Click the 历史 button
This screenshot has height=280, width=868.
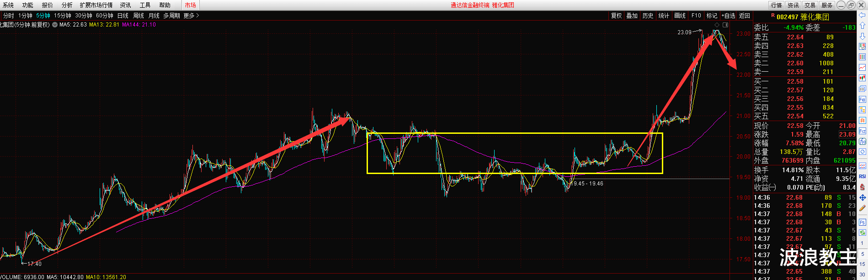tap(648, 16)
